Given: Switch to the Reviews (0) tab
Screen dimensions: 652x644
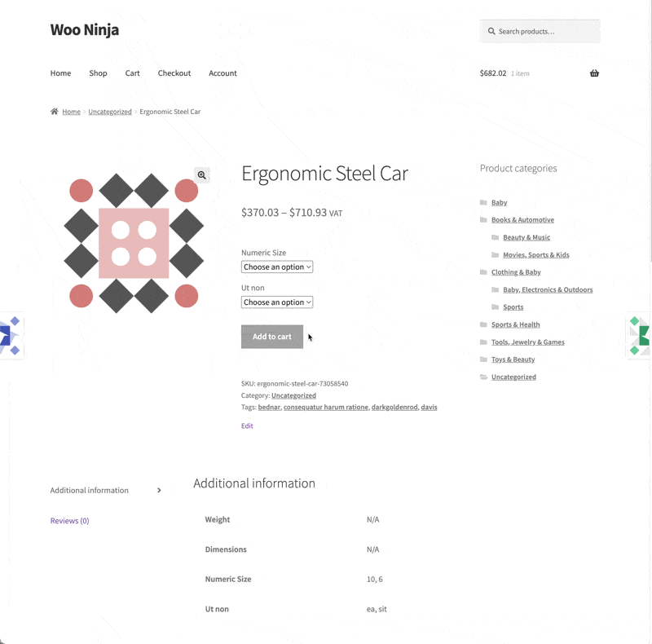Looking at the screenshot, I should pos(70,521).
